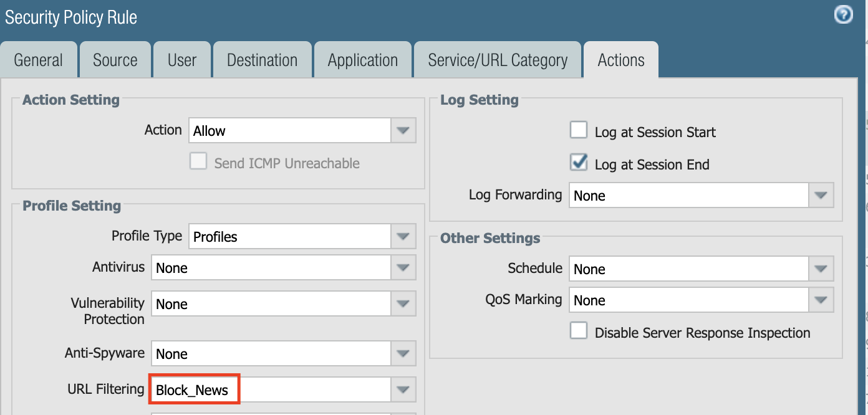Open Vulnerability Protection dropdown arrow
Screen dimensions: 868x415
click(x=403, y=304)
